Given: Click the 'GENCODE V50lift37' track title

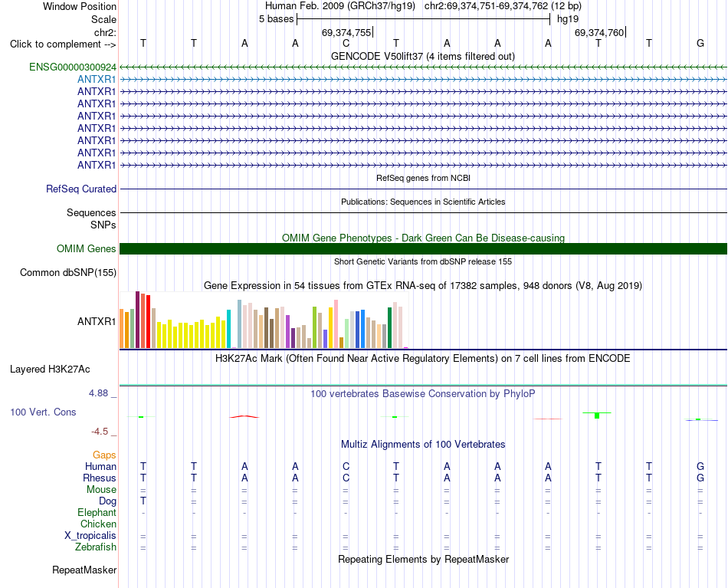Looking at the screenshot, I should click(x=377, y=57).
